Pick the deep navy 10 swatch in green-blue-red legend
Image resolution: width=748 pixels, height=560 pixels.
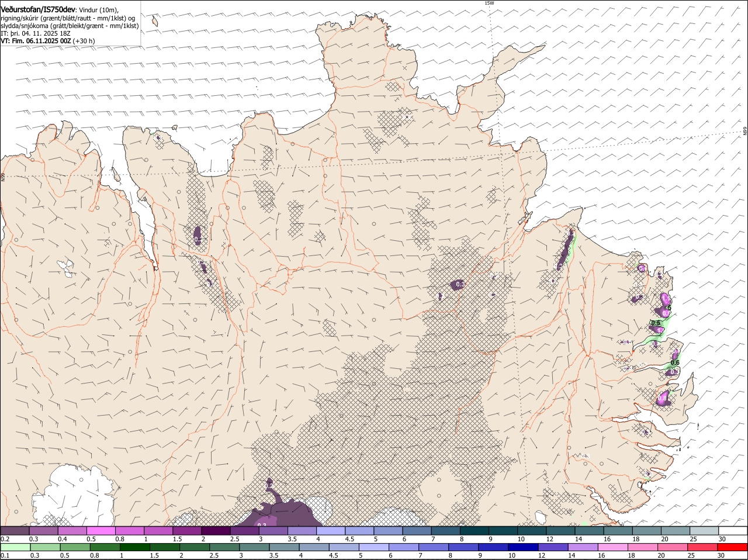click(x=523, y=547)
